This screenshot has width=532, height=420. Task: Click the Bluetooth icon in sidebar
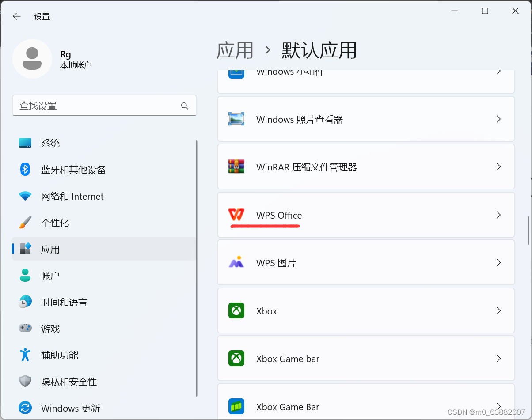coord(25,170)
